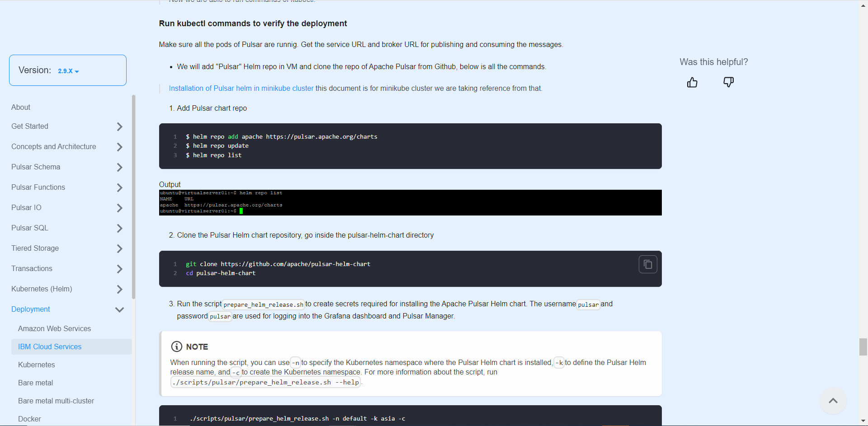Click the NOTE heading in the callout
Screen dimensions: 868x426
197,346
